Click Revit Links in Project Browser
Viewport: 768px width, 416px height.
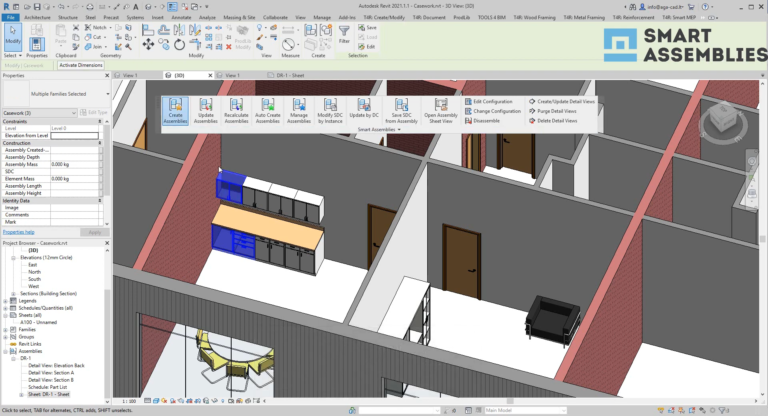coord(30,344)
